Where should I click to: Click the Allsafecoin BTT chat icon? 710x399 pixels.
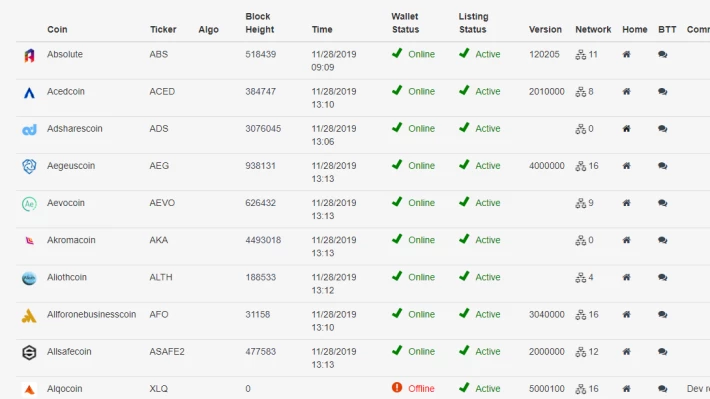pos(662,351)
